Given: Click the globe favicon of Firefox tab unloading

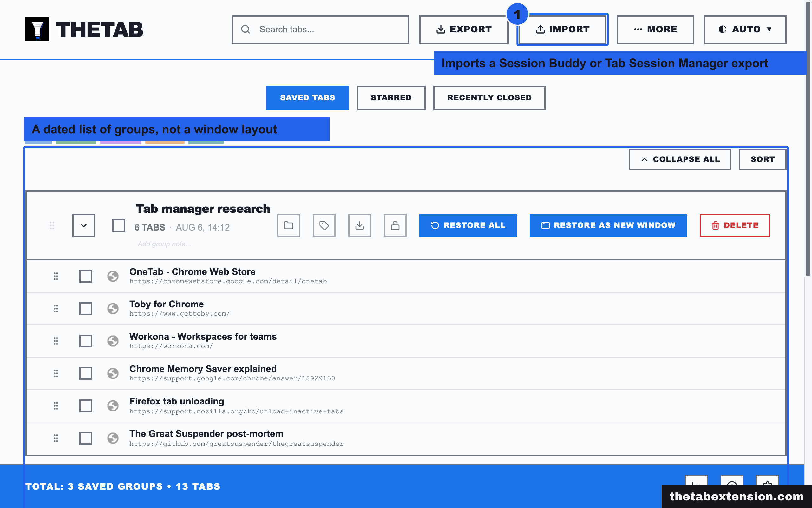Looking at the screenshot, I should [x=113, y=406].
